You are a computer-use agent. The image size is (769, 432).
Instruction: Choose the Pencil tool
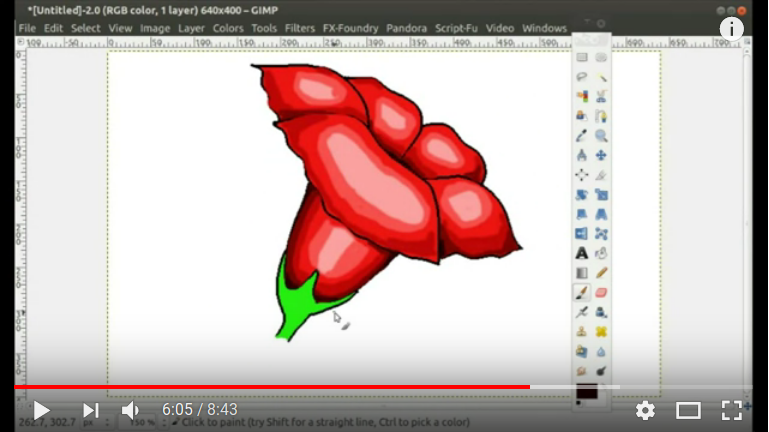tap(601, 272)
